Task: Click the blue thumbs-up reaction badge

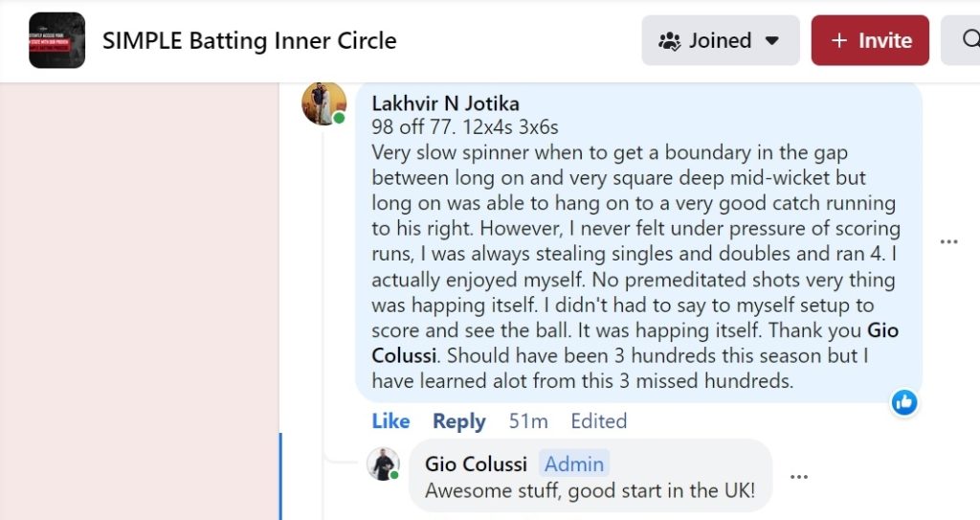Action: (x=903, y=402)
